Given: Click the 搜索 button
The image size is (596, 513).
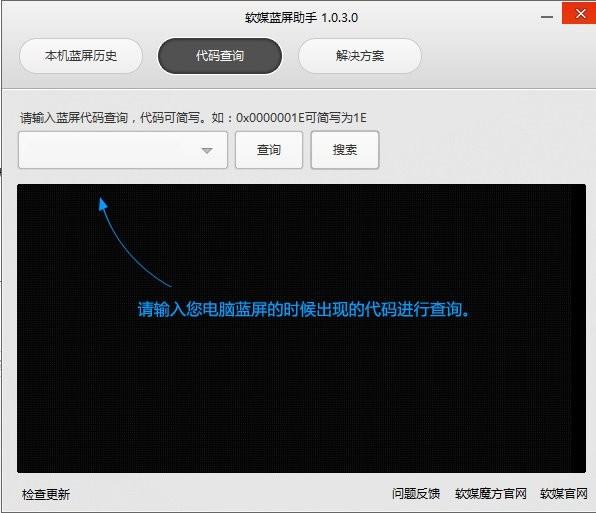Looking at the screenshot, I should point(345,150).
